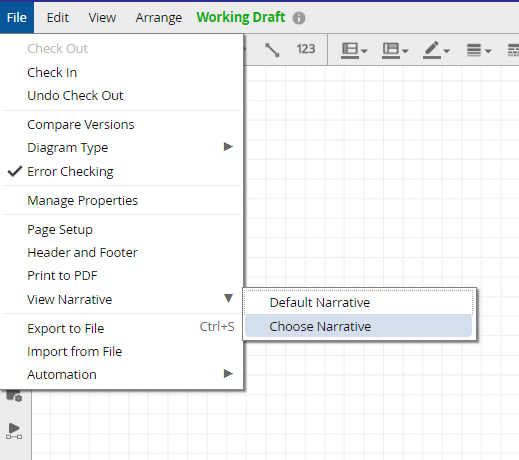Expand the Automation submenu arrow
This screenshot has width=519, height=460.
point(228,374)
